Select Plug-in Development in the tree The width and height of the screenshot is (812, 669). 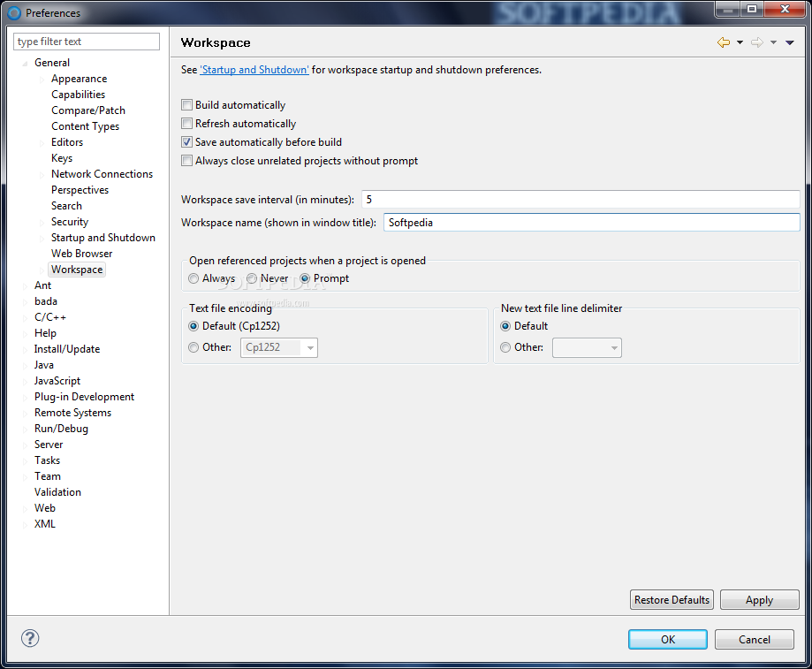[x=84, y=397]
